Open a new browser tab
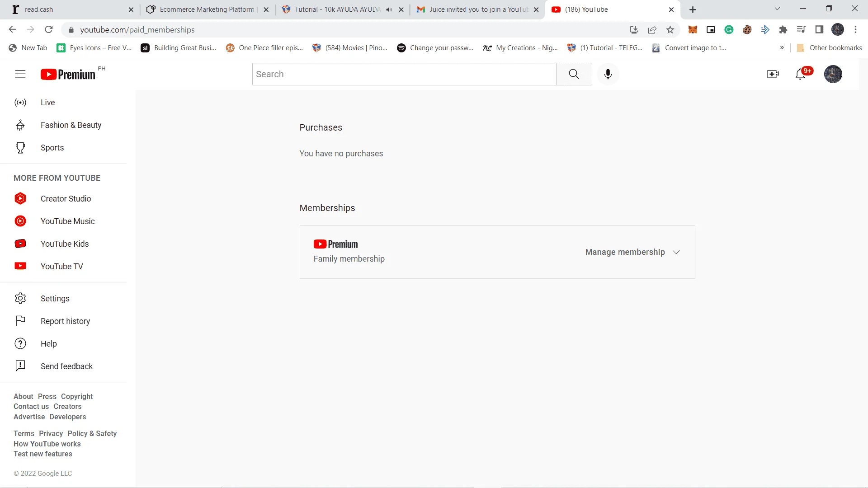868x488 pixels. pos(693,9)
